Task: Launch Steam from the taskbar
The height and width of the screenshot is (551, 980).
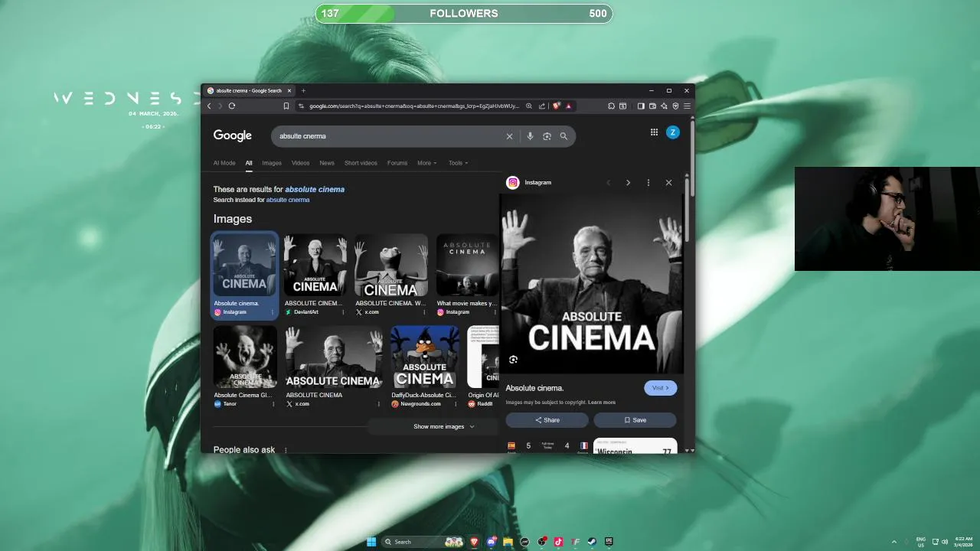Action: coord(592,542)
